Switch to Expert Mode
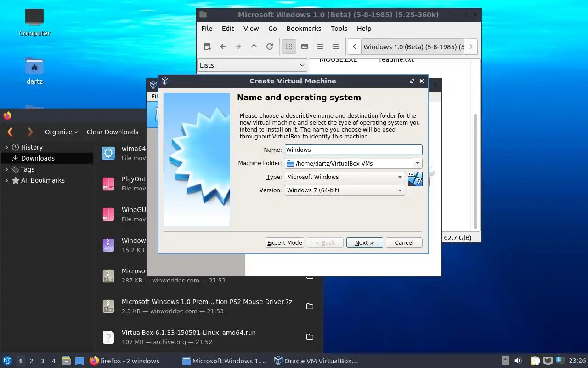 coord(285,243)
